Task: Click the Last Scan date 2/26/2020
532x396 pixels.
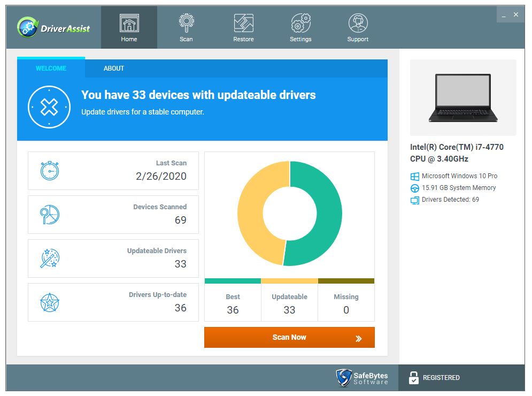Action: click(x=161, y=176)
